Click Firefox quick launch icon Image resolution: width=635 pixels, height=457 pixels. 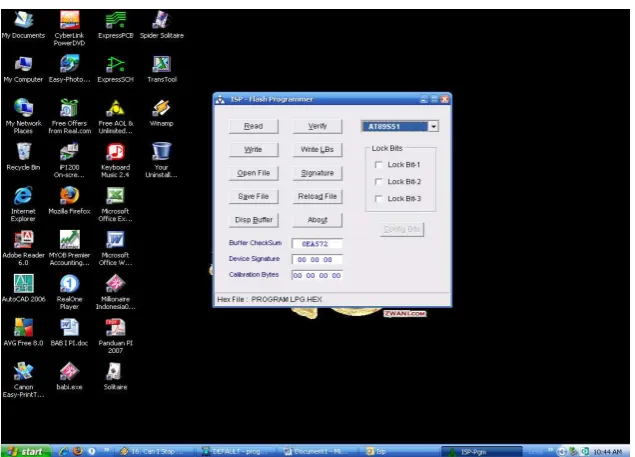[78, 451]
